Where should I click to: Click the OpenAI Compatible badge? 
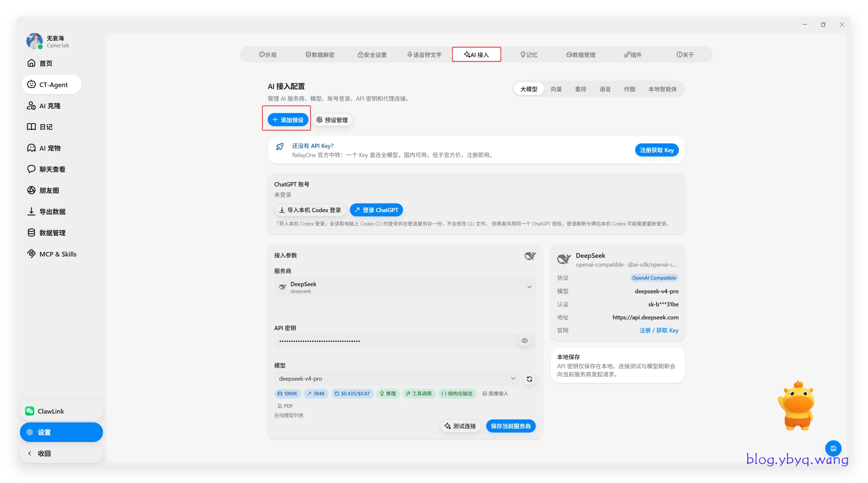tap(654, 278)
